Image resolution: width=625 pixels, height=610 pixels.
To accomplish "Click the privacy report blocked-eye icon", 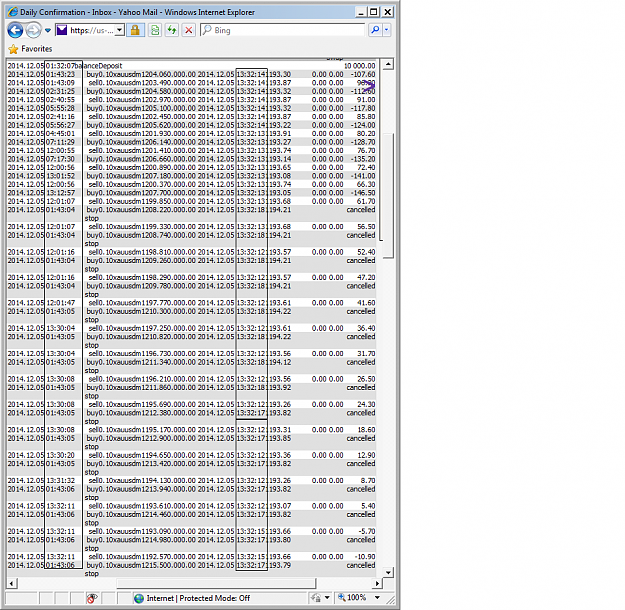I will [x=92, y=598].
